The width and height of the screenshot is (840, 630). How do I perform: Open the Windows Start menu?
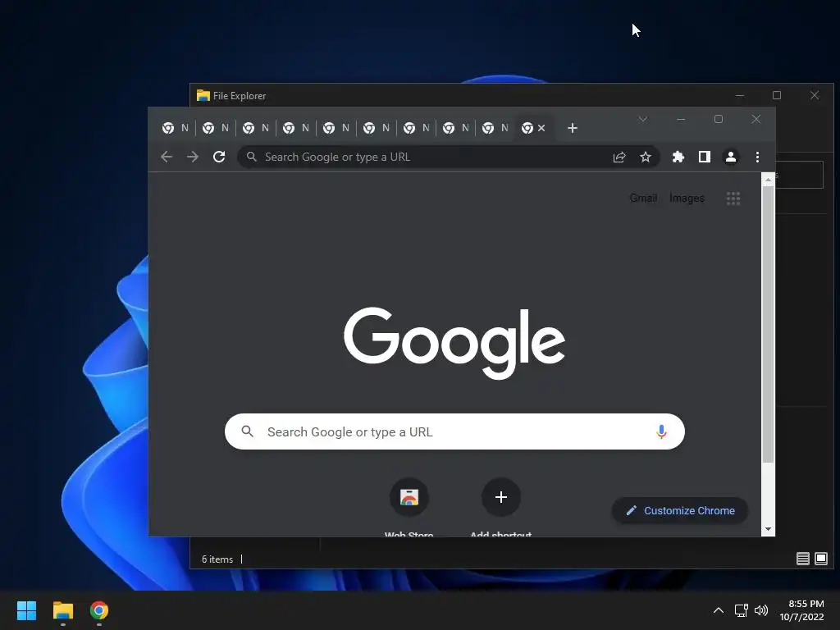tap(26, 610)
